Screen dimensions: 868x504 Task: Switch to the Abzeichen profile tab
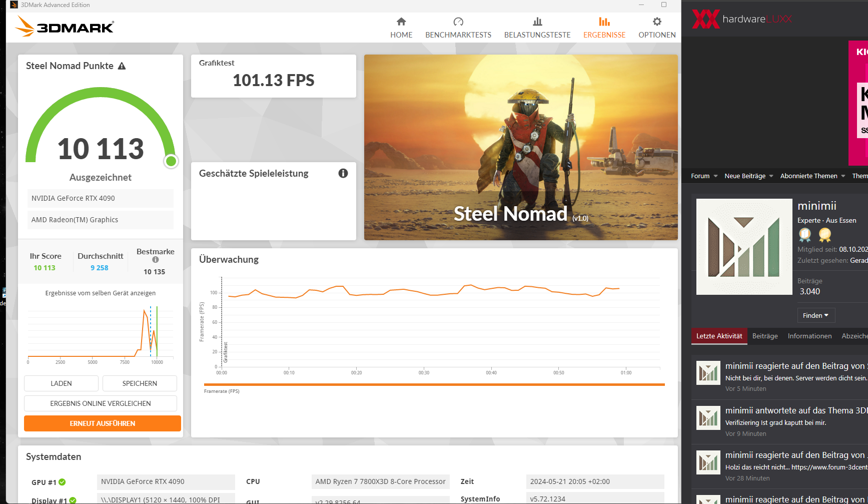pos(854,336)
